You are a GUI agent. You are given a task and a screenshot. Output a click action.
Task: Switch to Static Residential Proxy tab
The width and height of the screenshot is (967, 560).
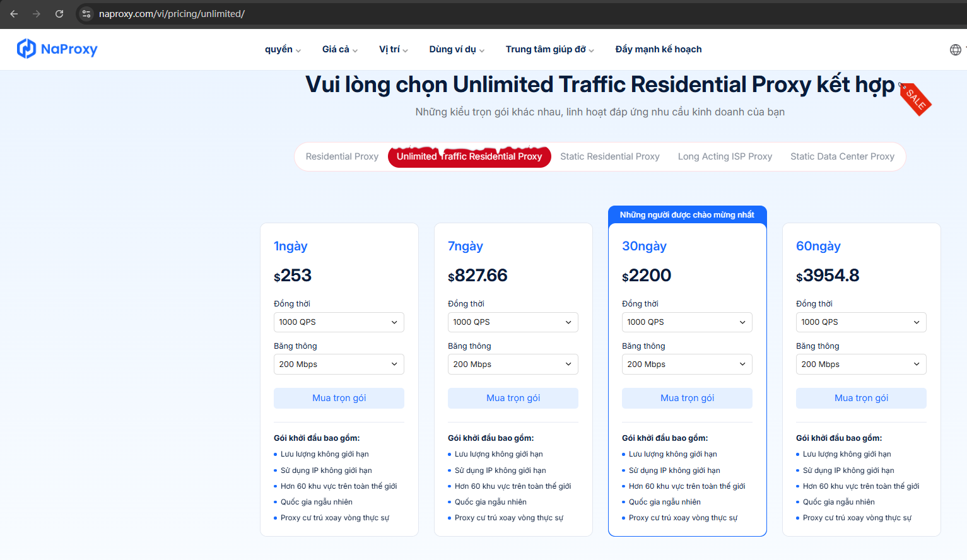tap(610, 156)
